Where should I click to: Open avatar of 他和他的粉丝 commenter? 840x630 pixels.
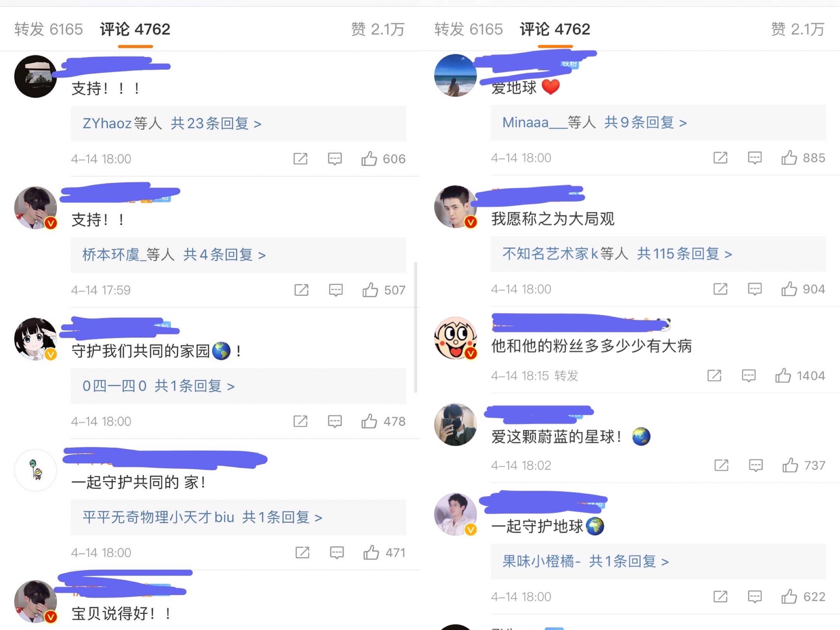coord(455,338)
